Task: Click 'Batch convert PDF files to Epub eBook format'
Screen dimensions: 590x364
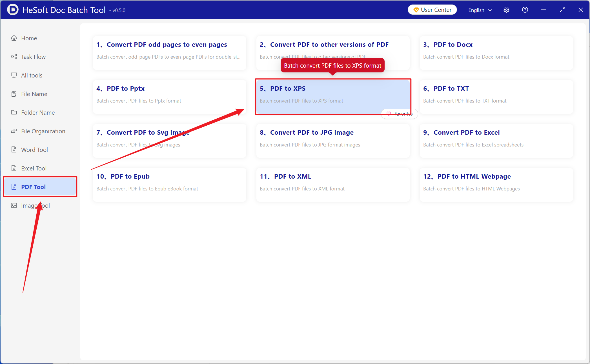Action: [147, 188]
